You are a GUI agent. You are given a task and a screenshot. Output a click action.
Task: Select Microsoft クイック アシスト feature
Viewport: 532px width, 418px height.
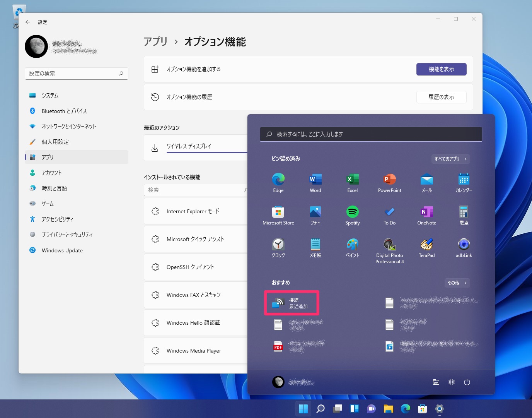pos(196,239)
